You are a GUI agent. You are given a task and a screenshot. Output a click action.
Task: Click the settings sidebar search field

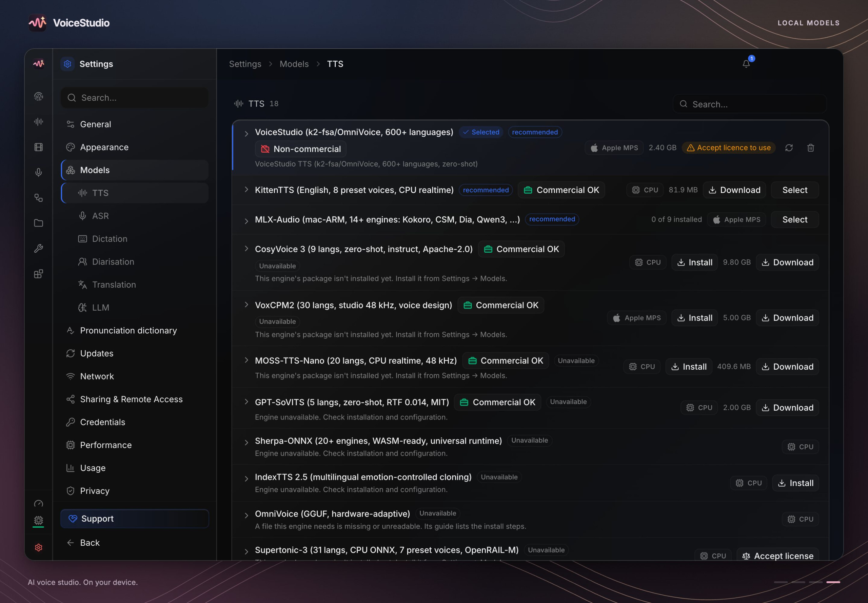click(135, 98)
